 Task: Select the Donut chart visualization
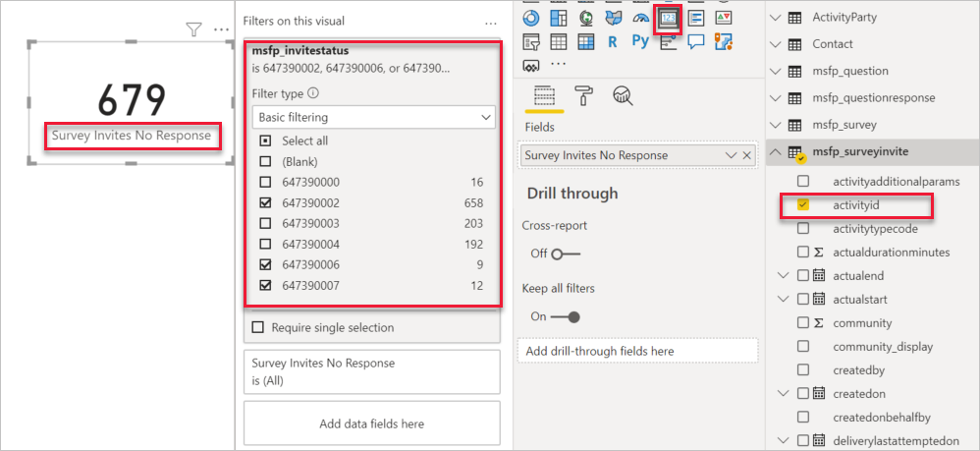click(x=530, y=18)
